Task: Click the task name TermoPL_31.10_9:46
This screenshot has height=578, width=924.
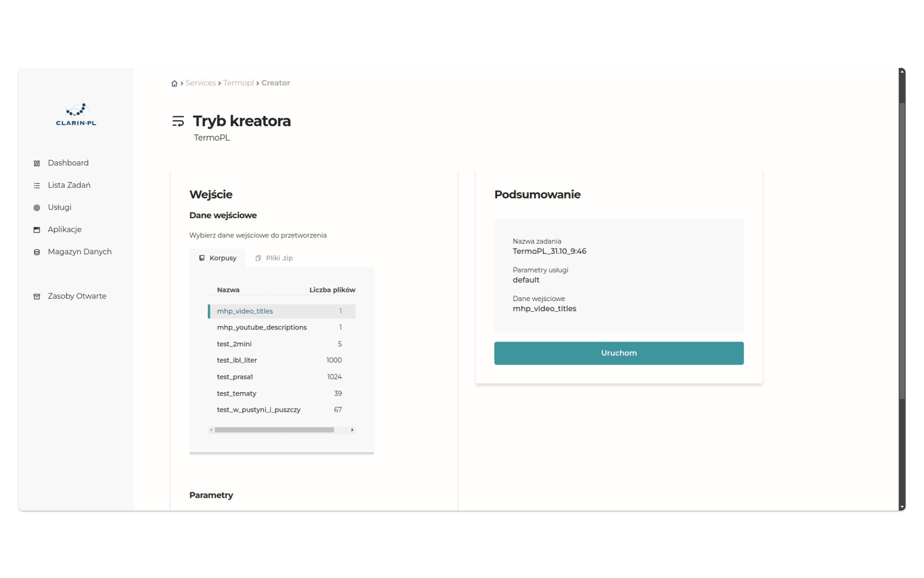Action: tap(549, 251)
